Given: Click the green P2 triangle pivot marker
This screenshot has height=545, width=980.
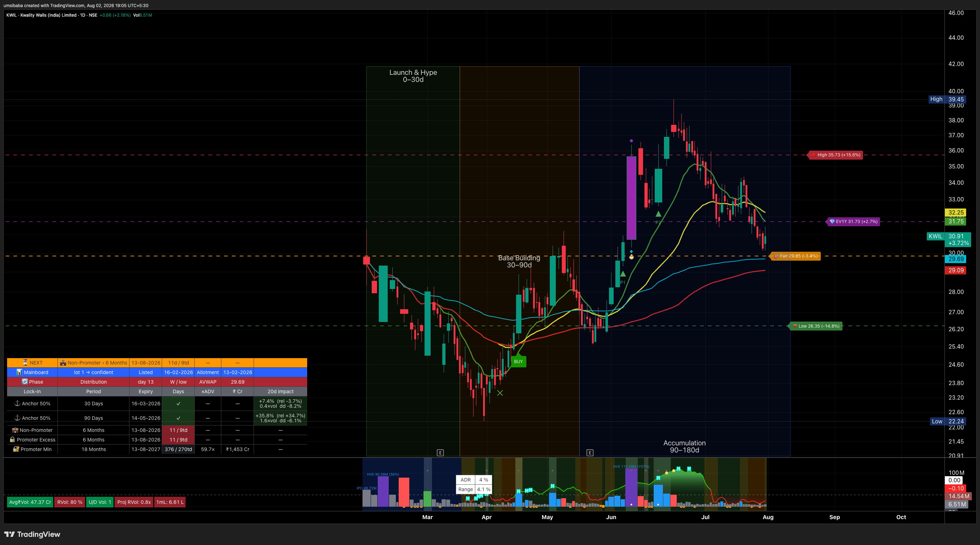Looking at the screenshot, I should [x=659, y=214].
